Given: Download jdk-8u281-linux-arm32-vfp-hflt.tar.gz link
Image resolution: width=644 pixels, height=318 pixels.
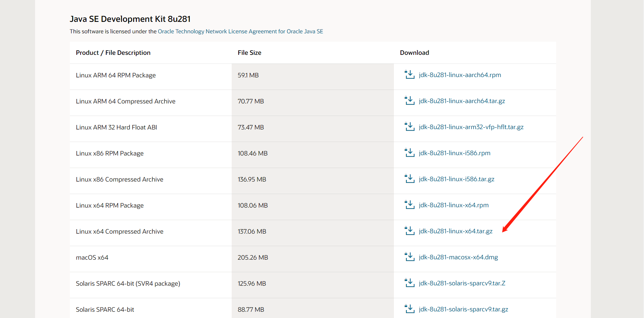Looking at the screenshot, I should tap(471, 127).
